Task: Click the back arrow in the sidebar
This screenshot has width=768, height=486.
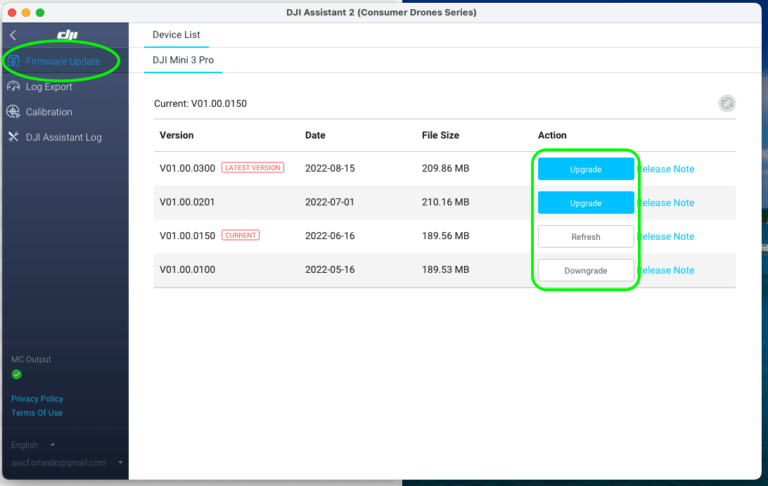Action: click(13, 35)
